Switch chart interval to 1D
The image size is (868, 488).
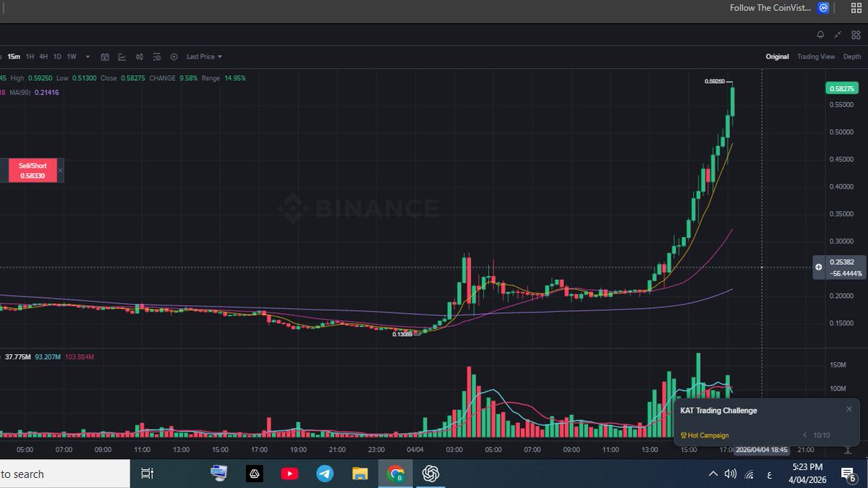coord(57,56)
